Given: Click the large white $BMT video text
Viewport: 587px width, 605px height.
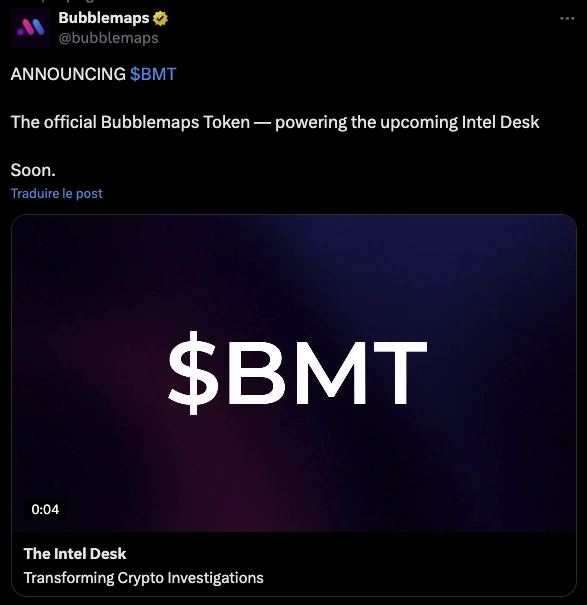Looking at the screenshot, I should pyautogui.click(x=298, y=373).
